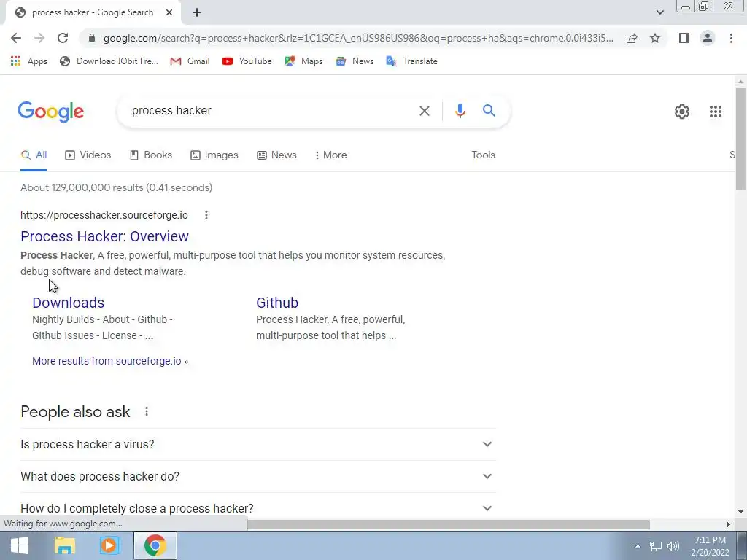Switch to Images results tab

tap(214, 155)
